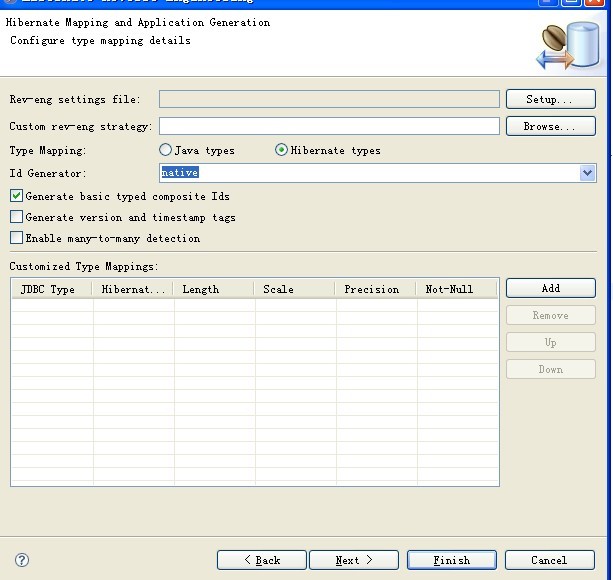613x580 pixels.
Task: Click the Precision column header
Action: [376, 289]
